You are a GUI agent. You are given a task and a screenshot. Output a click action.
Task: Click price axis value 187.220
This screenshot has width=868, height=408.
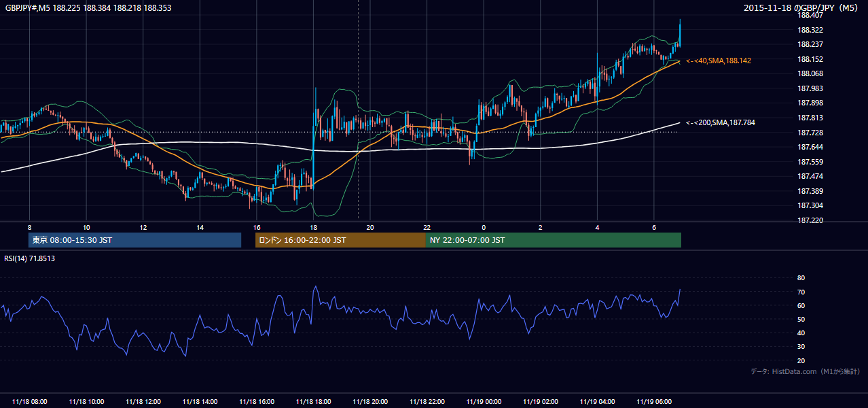pos(811,221)
